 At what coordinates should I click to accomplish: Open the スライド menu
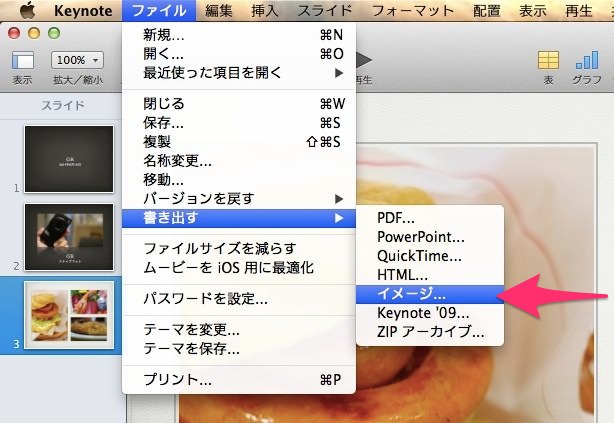point(325,11)
